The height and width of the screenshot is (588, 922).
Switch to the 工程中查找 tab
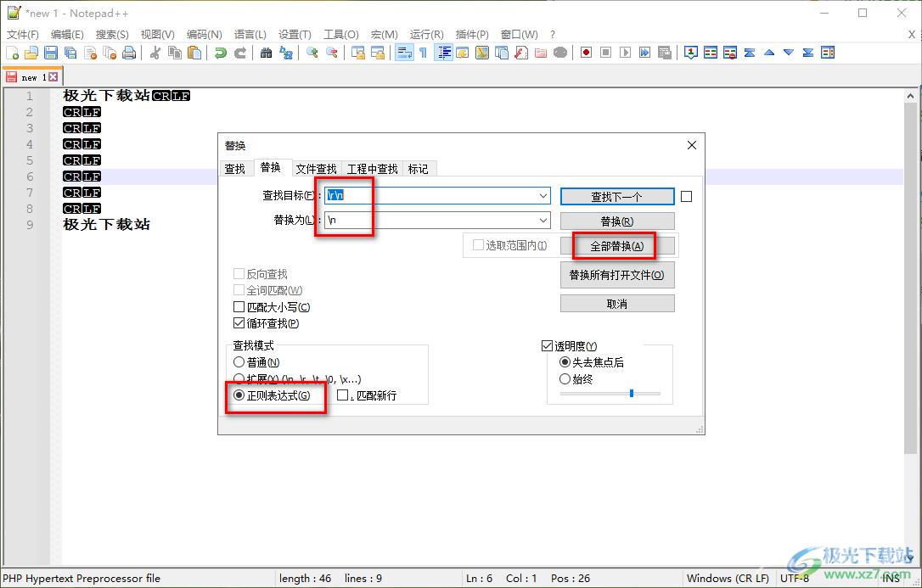pyautogui.click(x=372, y=169)
